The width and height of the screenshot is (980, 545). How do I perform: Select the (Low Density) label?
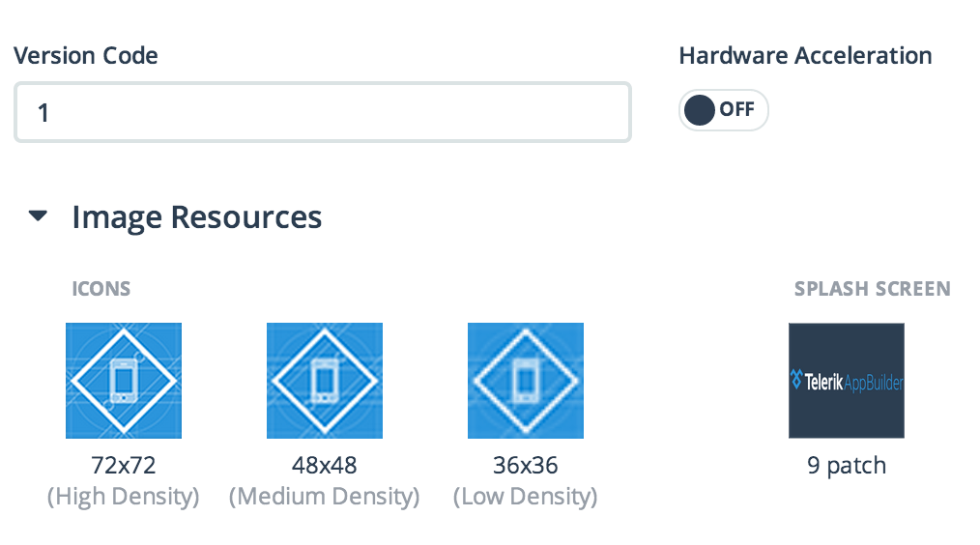pos(526,497)
